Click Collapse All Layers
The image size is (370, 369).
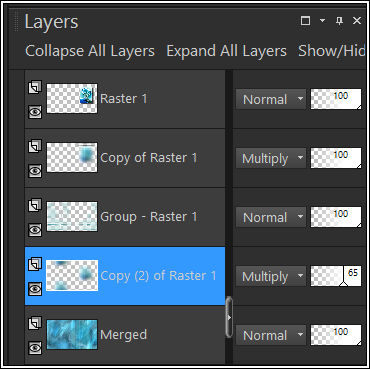point(90,51)
